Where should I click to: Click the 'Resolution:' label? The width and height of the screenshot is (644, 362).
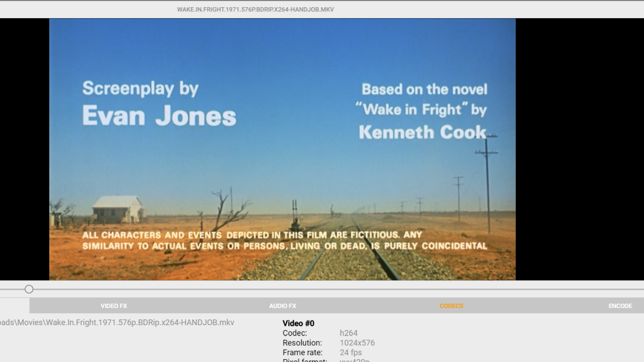point(302,343)
